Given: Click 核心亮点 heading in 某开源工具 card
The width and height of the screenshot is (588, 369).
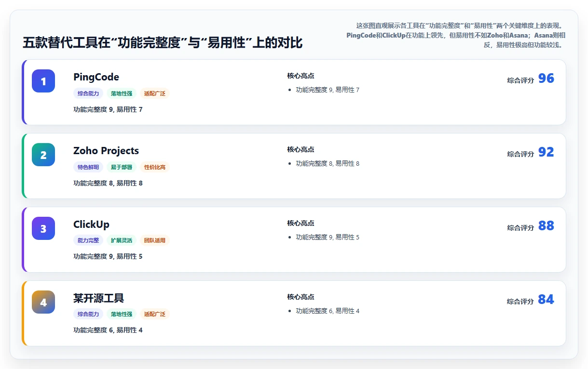Looking at the screenshot, I should [301, 297].
